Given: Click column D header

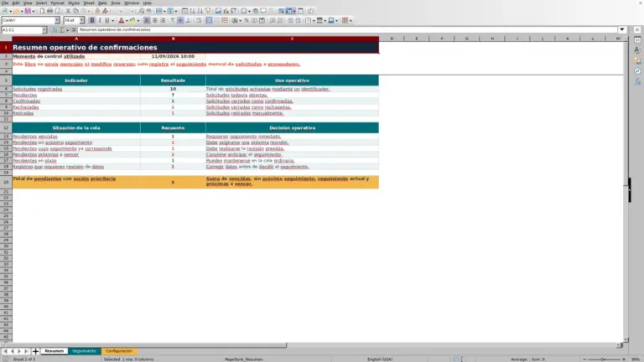Looking at the screenshot, I should click(x=392, y=39).
